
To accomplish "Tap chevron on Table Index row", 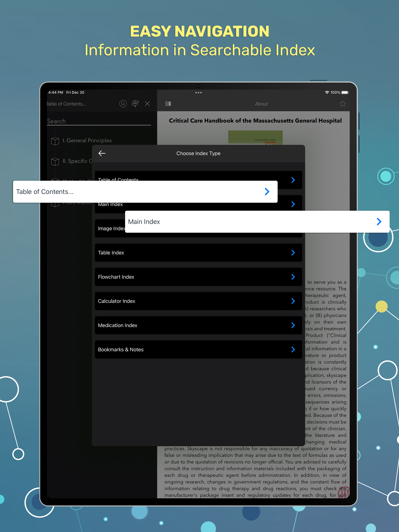I will click(293, 253).
